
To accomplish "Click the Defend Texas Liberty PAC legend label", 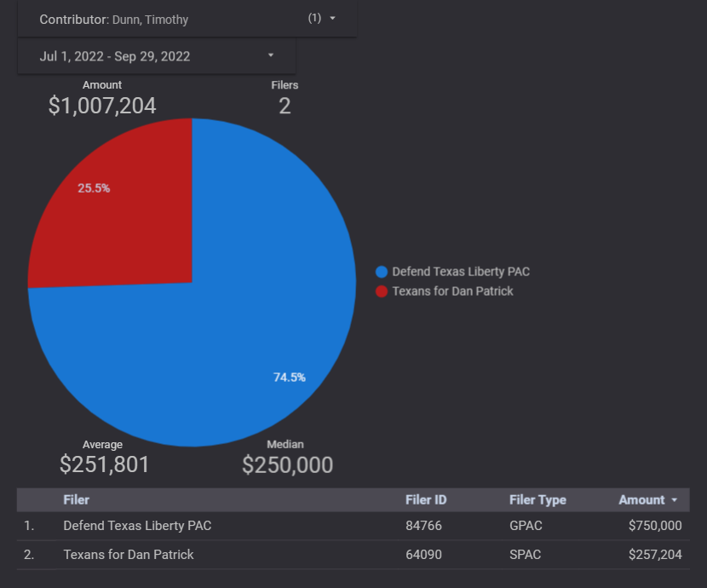I will point(461,272).
